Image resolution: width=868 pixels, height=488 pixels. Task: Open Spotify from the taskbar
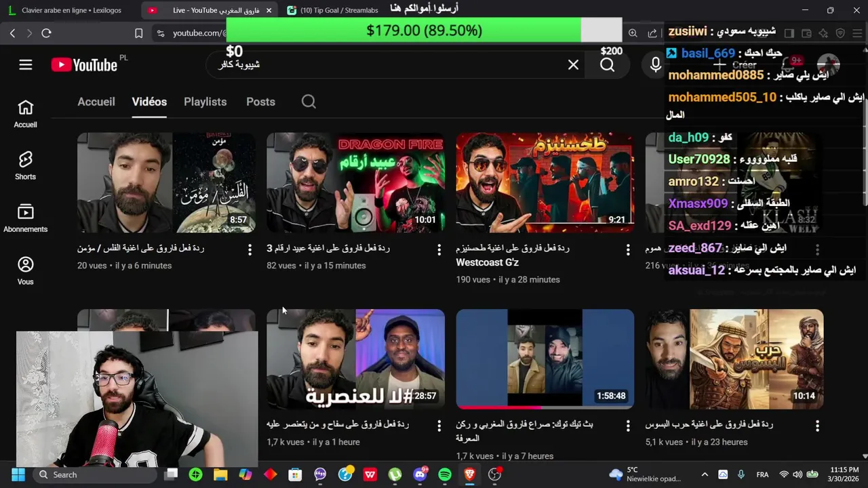tap(445, 474)
